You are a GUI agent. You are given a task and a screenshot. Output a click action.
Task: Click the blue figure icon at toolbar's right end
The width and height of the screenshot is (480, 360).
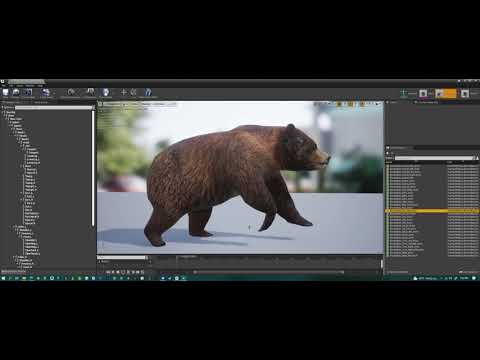(148, 92)
